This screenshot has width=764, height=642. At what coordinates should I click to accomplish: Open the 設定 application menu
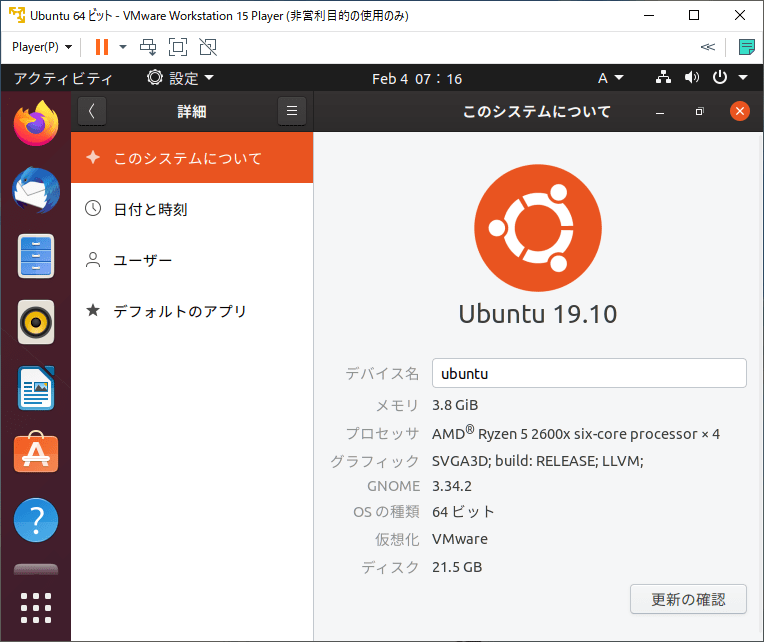pos(180,78)
